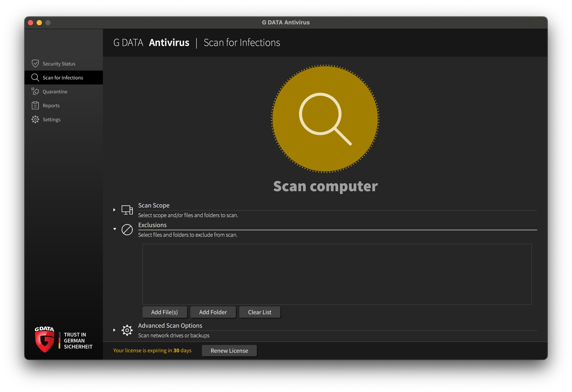Open the Security Status section
Image resolution: width=572 pixels, height=392 pixels.
tap(64, 64)
